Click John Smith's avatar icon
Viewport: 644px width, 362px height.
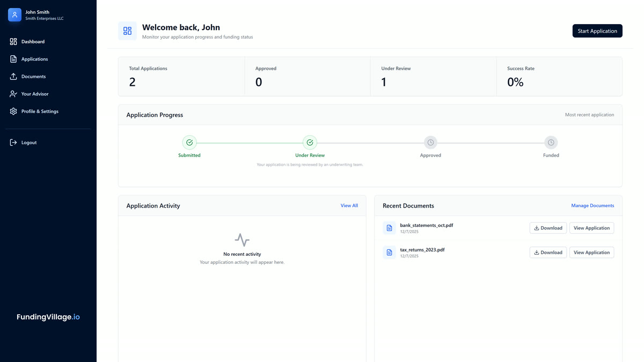tap(14, 14)
